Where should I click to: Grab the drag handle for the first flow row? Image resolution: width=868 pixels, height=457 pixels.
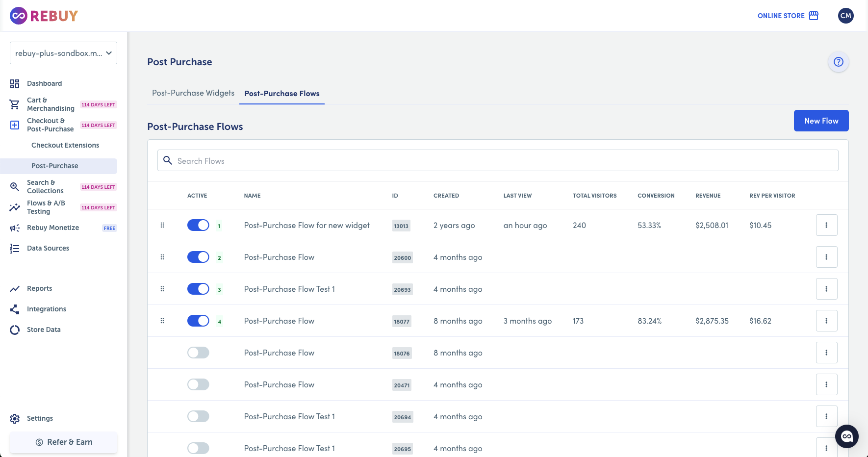coord(162,225)
